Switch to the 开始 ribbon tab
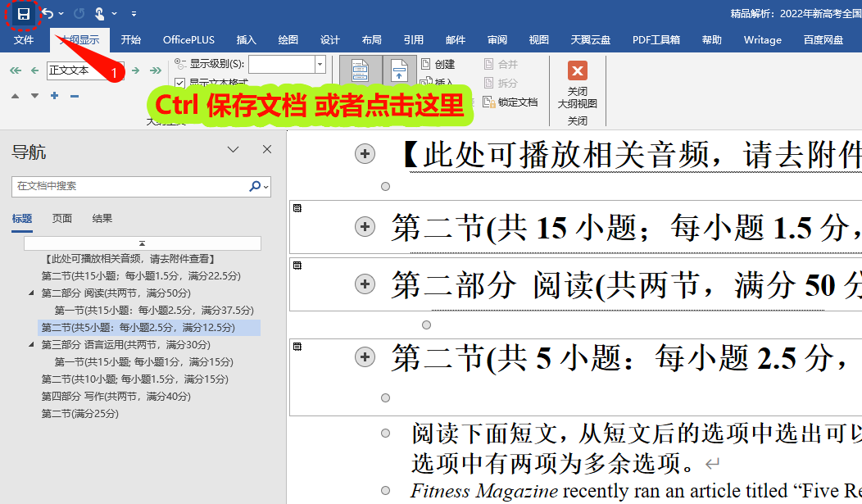862x504 pixels. (131, 39)
